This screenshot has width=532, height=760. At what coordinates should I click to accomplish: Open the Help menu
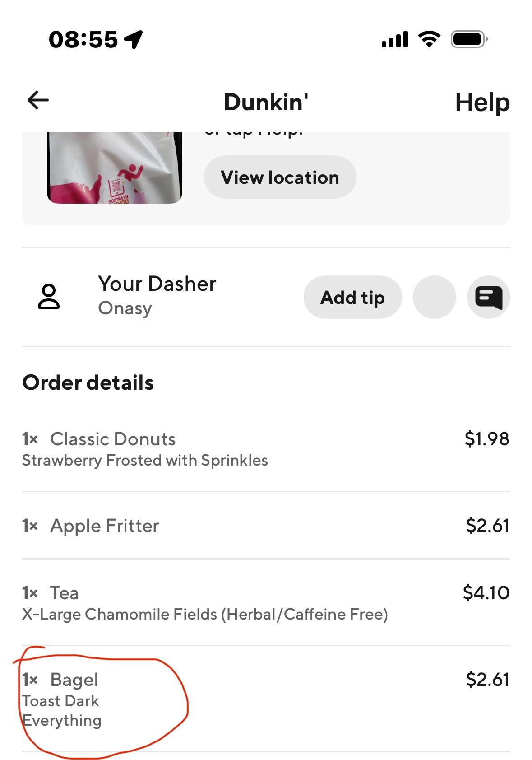pos(482,103)
